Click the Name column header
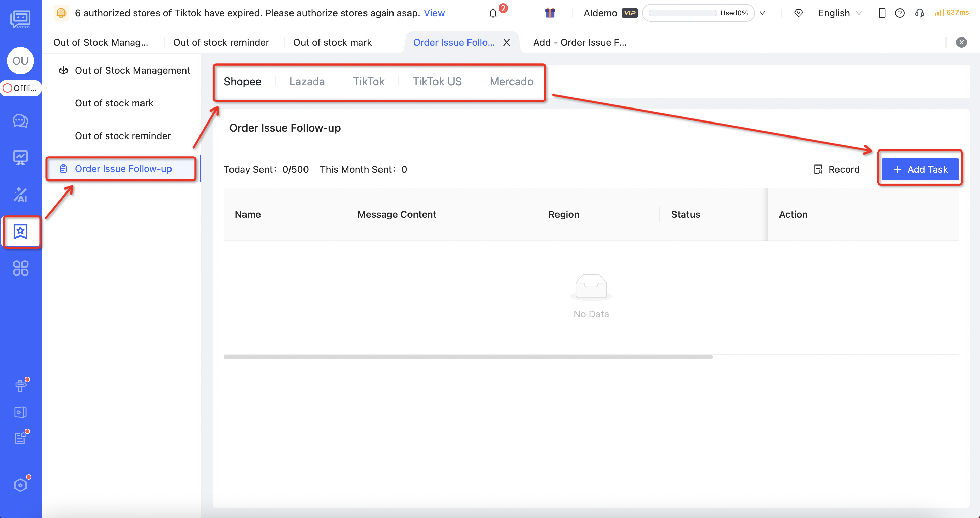This screenshot has width=980, height=518. 248,214
